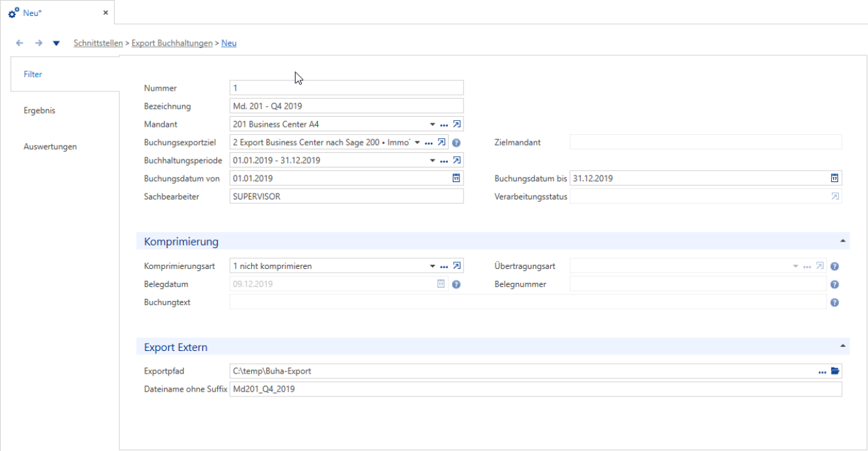Click the three-dot lookup icon beside Mandant
Viewport: 868px width, 451px height.
[444, 125]
